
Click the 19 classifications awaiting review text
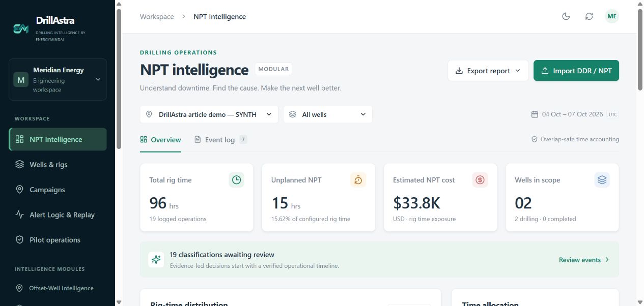pos(222,255)
